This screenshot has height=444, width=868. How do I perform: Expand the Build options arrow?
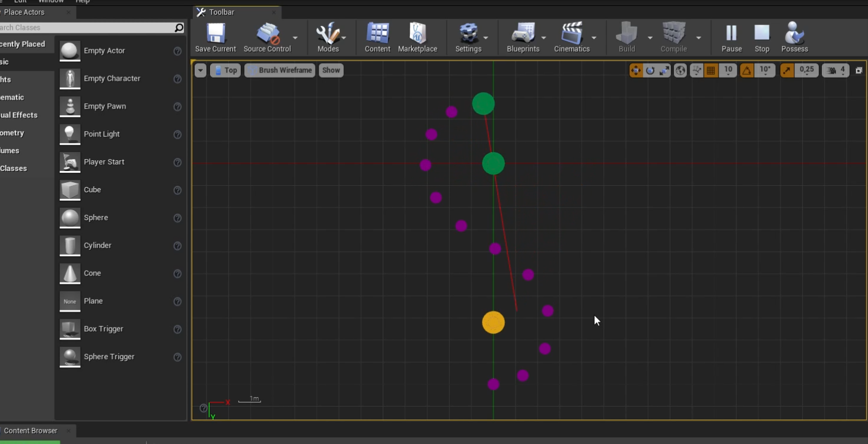(x=650, y=38)
